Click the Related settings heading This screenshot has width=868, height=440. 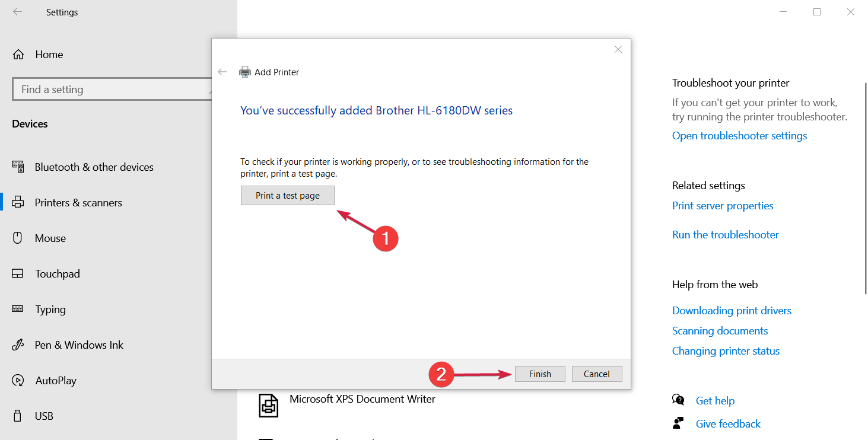point(708,186)
